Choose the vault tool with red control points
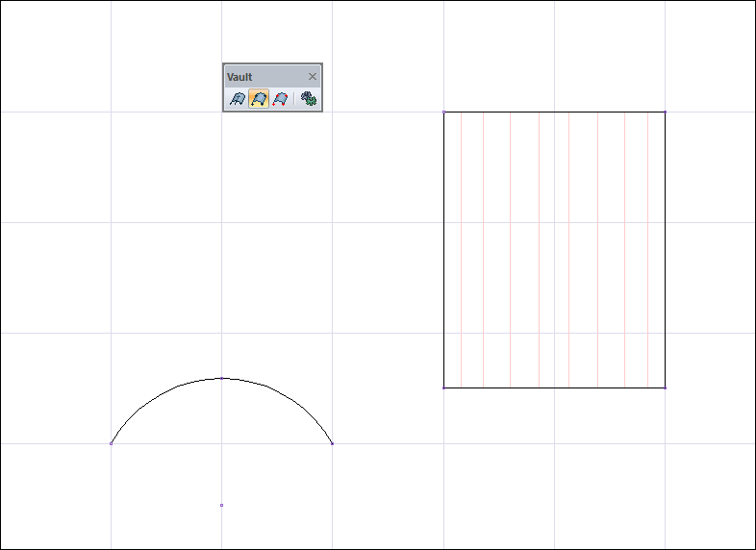 [280, 99]
